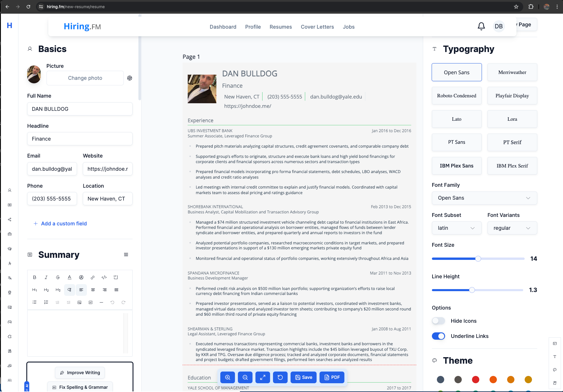Select the Lora font card

(x=512, y=119)
